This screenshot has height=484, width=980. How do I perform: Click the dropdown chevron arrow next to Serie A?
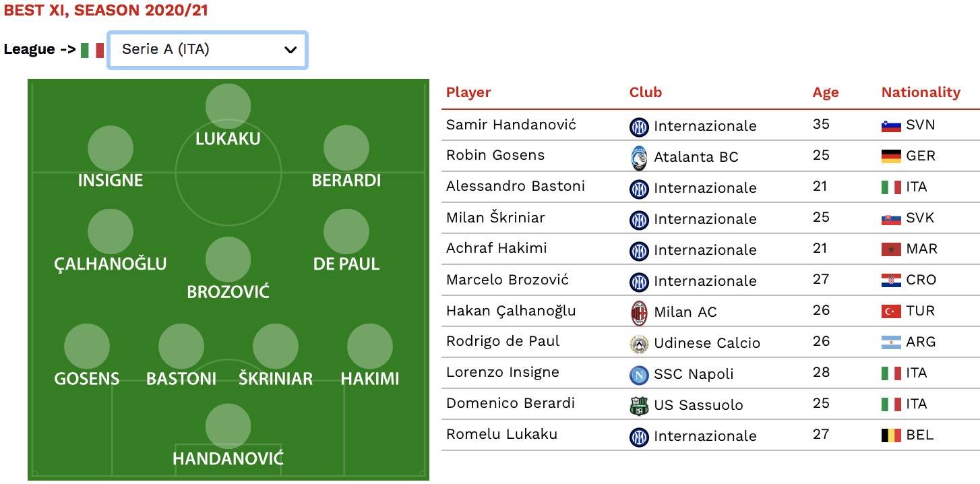290,50
